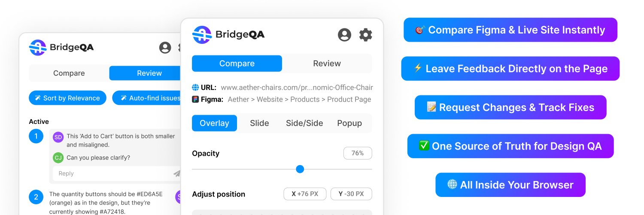Select issue number 1 in the Active list
Image resolution: width=644 pixels, height=215 pixels.
pos(36,136)
